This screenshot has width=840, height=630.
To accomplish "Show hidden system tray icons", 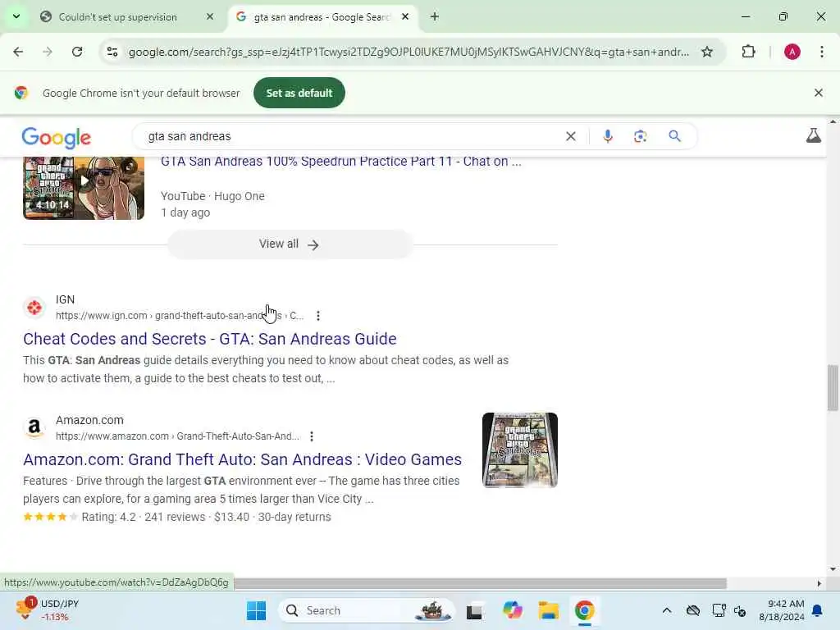I will [x=666, y=610].
